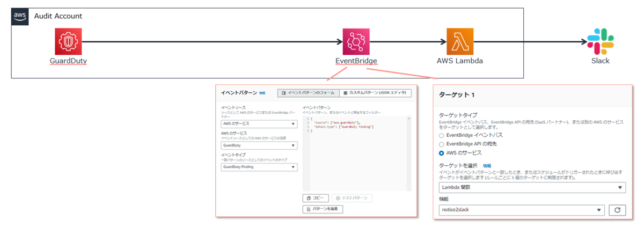Open 情報 link beside イベントパターン heading

262,93
